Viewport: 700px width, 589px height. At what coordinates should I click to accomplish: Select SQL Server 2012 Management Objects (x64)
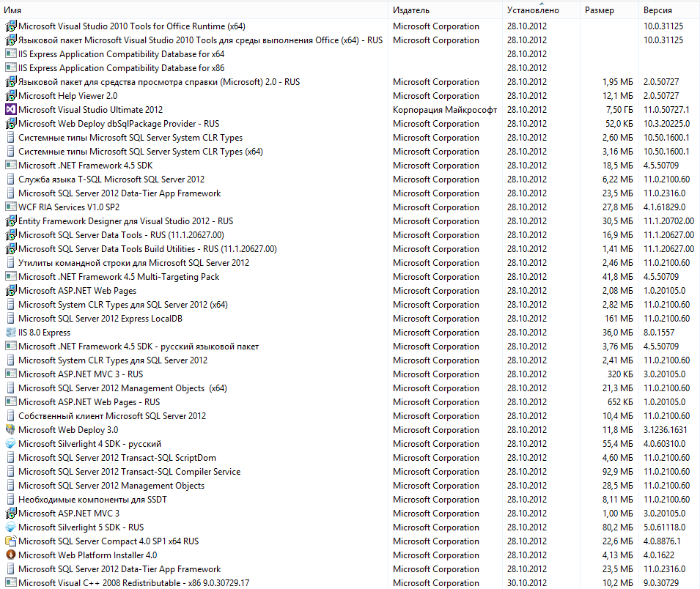click(x=122, y=388)
